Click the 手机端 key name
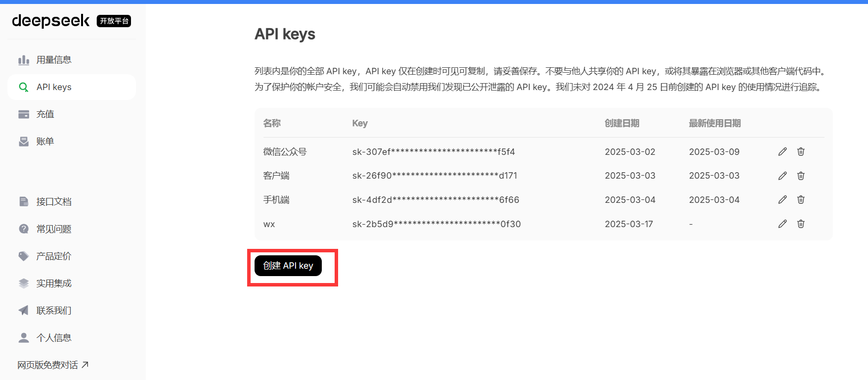The width and height of the screenshot is (868, 380). tap(276, 199)
